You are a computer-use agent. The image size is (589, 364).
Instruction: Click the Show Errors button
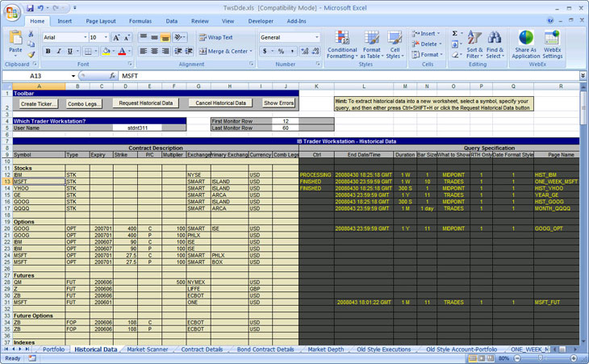[278, 103]
